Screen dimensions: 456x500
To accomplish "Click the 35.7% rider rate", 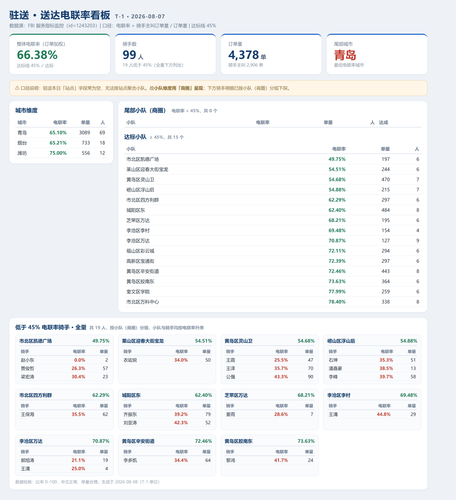I will pos(281,368).
